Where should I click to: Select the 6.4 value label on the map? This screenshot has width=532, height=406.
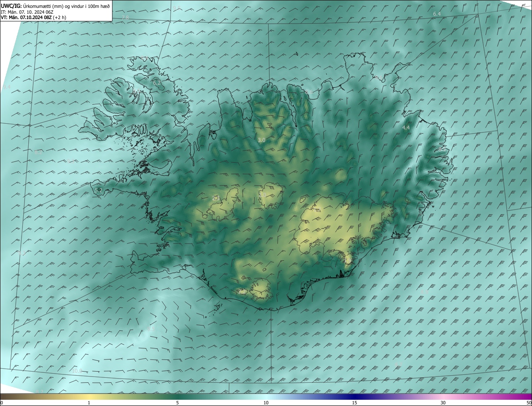[x=437, y=14]
